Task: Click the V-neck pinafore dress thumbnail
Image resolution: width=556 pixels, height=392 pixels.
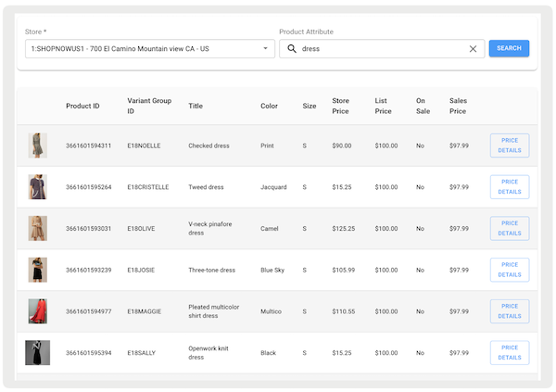Action: tap(38, 229)
